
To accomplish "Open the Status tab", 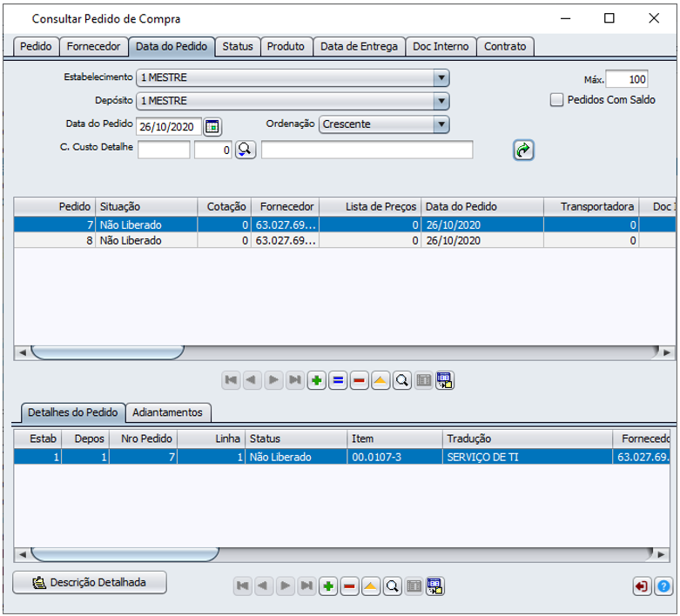I will coord(238,46).
